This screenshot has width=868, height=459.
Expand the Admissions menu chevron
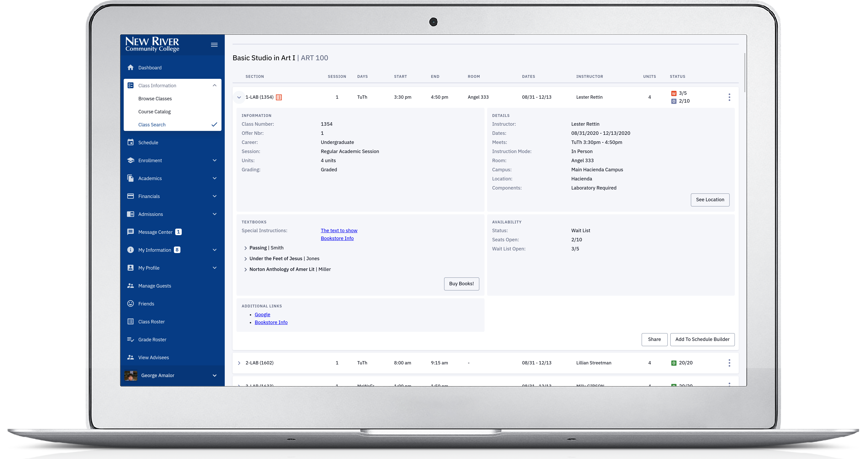click(x=214, y=214)
